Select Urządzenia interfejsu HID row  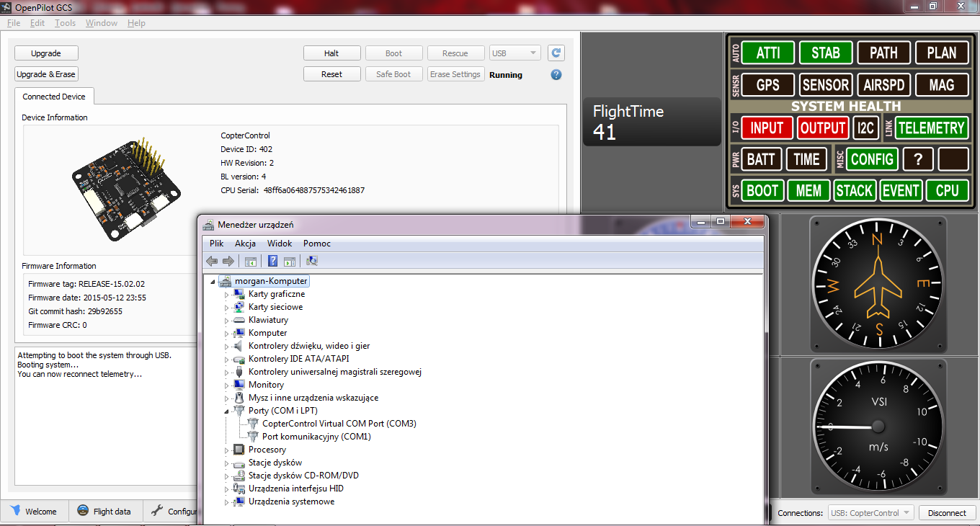(296, 489)
